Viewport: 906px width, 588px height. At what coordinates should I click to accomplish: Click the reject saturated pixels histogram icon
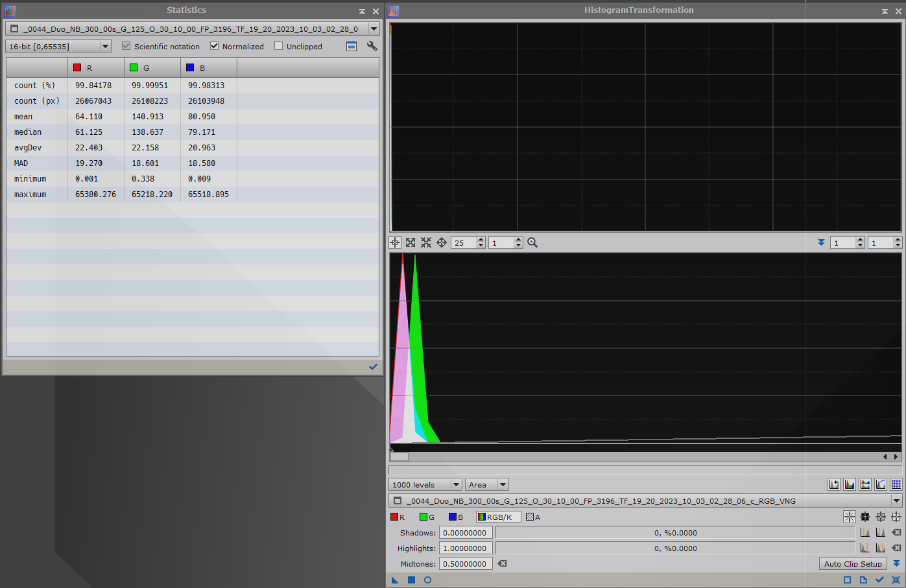[x=834, y=484]
